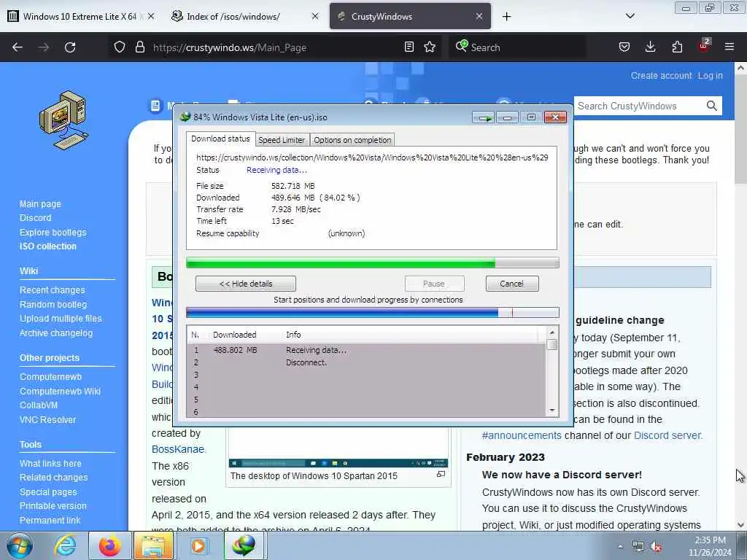747x560 pixels.
Task: Switch to Windows 10 Extreme Lite tab
Action: (x=81, y=17)
